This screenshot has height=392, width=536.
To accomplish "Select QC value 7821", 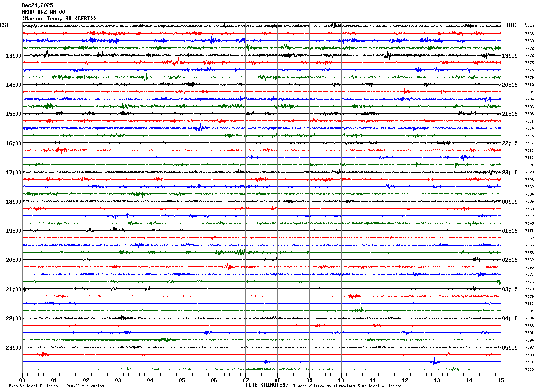I will (529, 165).
